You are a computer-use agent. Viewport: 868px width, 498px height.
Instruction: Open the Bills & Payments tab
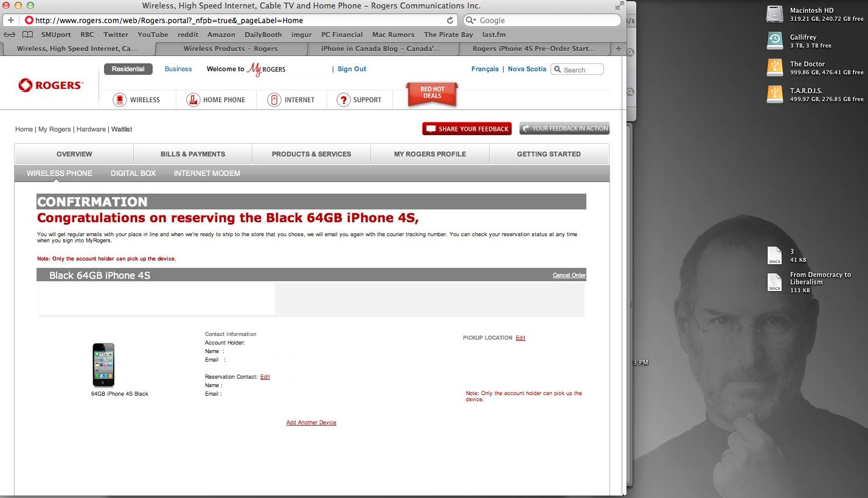193,154
